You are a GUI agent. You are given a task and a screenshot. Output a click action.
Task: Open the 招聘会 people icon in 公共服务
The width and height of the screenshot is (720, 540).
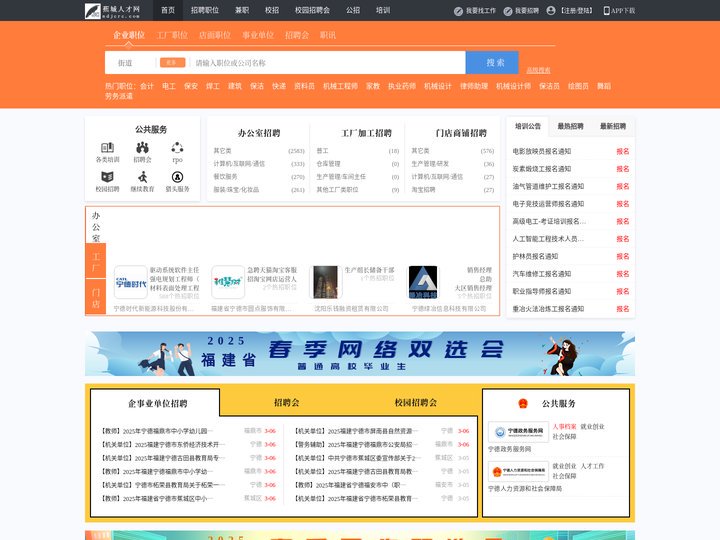point(142,147)
